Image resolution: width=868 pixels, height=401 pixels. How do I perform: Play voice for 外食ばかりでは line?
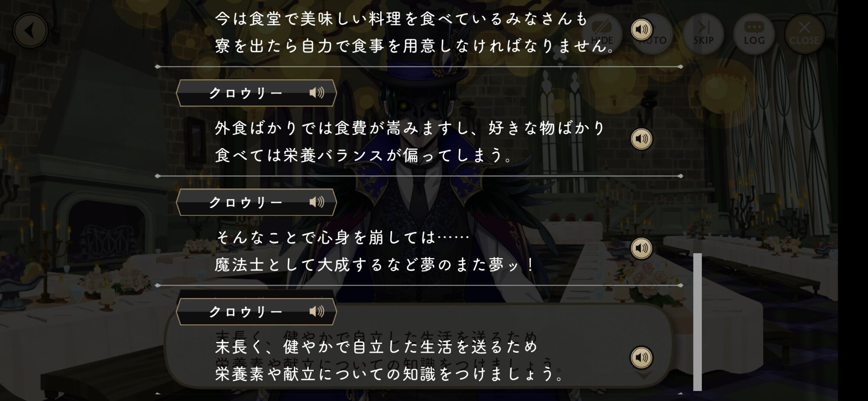pos(641,139)
